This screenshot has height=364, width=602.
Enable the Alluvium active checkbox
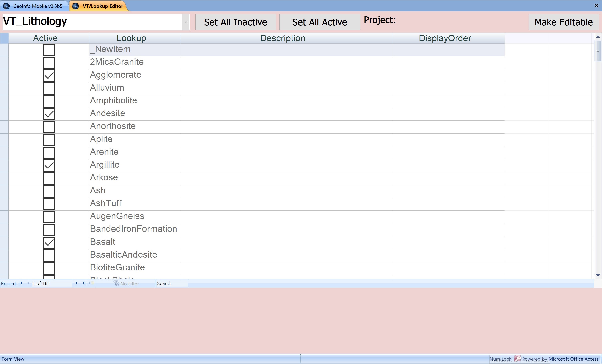point(49,88)
